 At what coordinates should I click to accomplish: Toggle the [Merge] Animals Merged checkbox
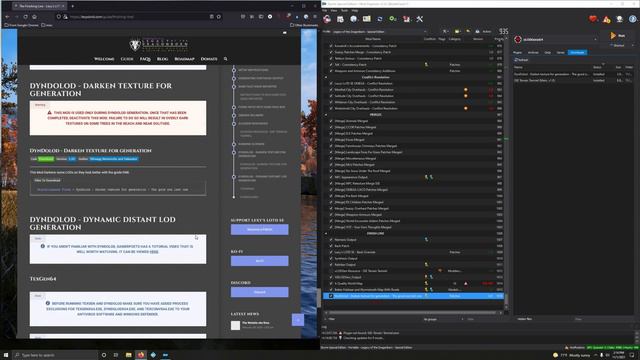click(331, 121)
